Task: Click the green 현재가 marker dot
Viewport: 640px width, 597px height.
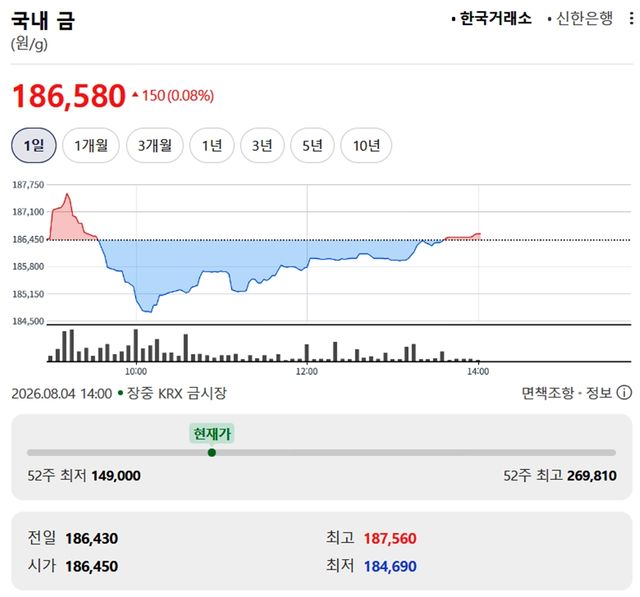Action: (211, 453)
